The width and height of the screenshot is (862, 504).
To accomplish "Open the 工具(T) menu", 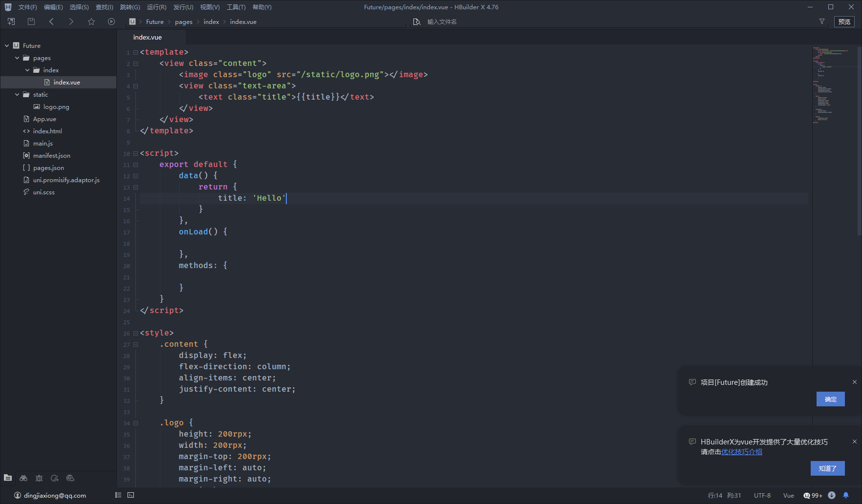I will pyautogui.click(x=236, y=7).
